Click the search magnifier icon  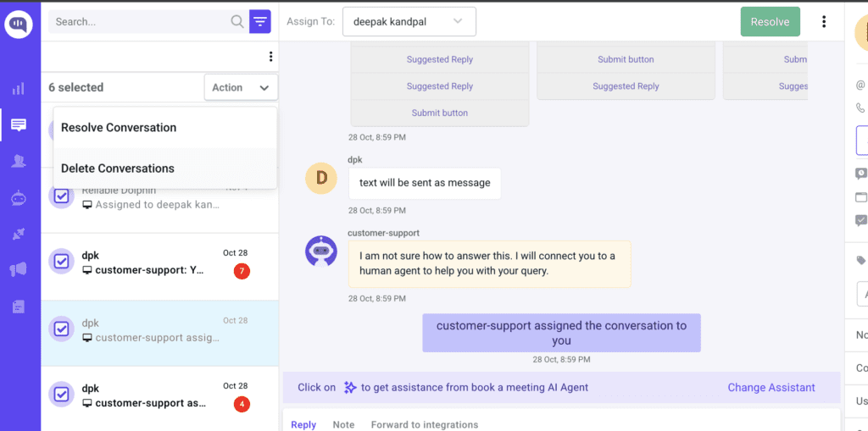237,21
